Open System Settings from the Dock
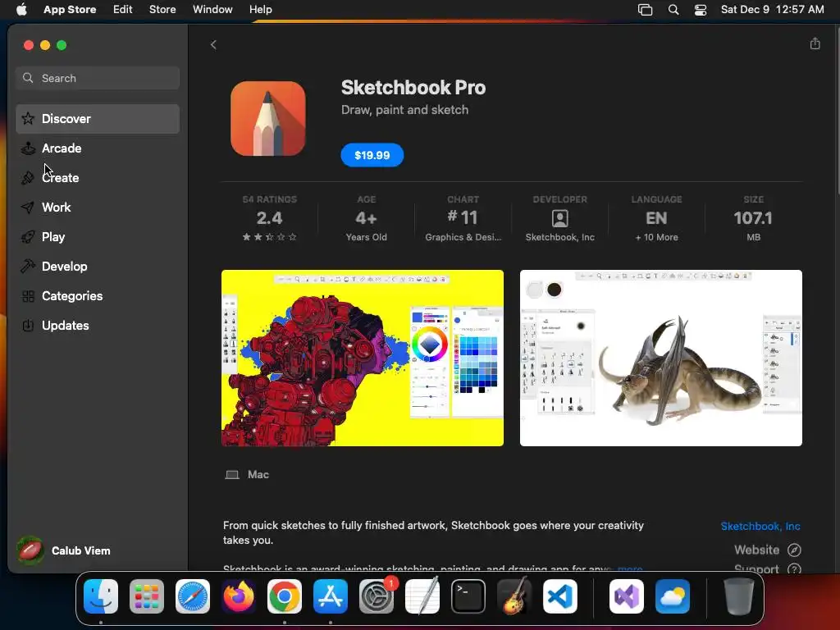The height and width of the screenshot is (630, 840). pyautogui.click(x=376, y=596)
